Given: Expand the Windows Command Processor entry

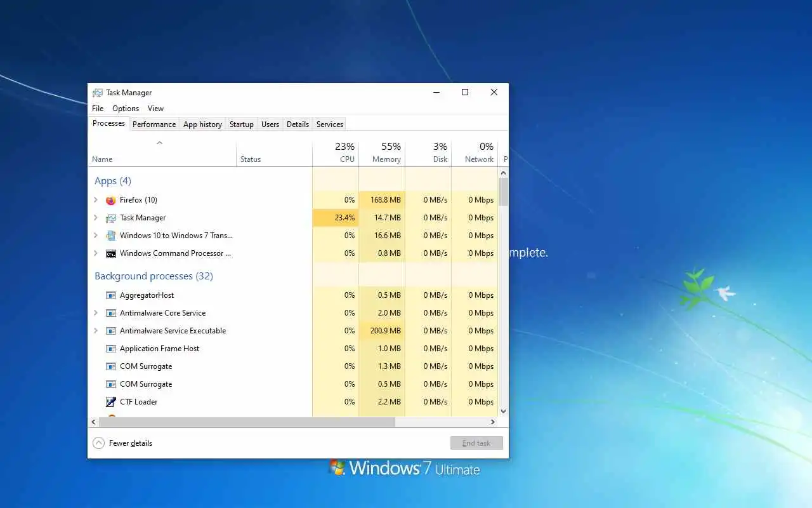Looking at the screenshot, I should pyautogui.click(x=96, y=253).
